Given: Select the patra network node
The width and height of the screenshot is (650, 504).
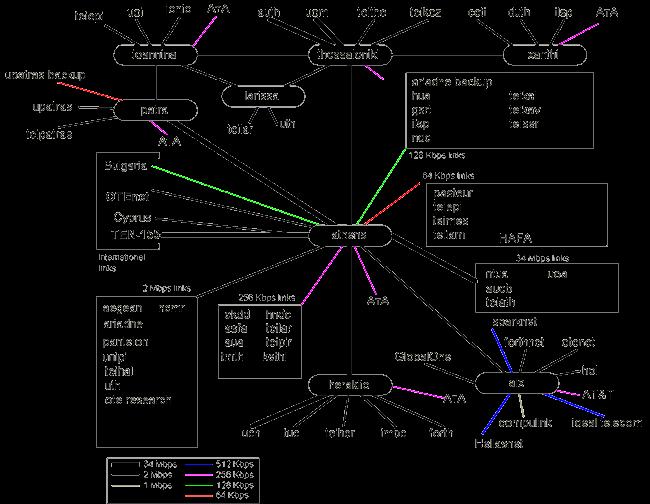Looking at the screenshot, I should click(x=155, y=110).
